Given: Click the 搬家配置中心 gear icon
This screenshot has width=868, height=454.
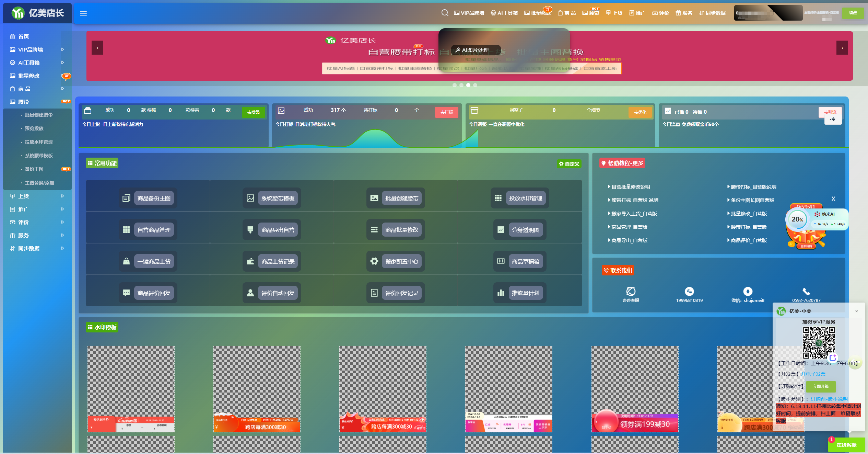Looking at the screenshot, I should (374, 261).
